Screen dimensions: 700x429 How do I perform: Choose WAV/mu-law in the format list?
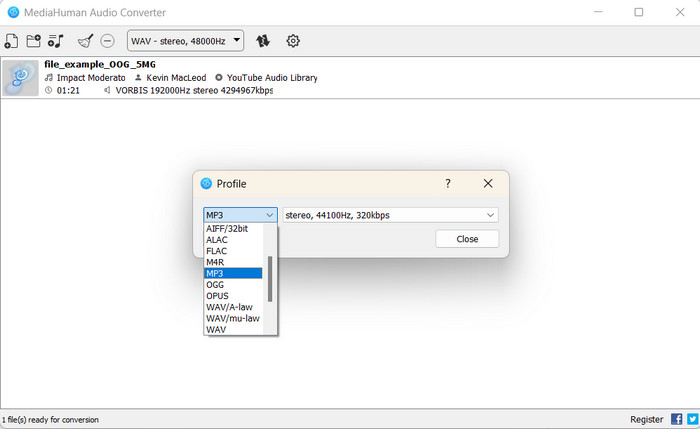point(233,318)
